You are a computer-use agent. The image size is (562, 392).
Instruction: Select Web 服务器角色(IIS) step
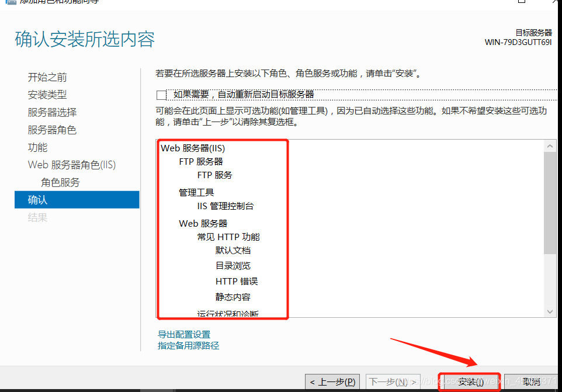[x=72, y=165]
